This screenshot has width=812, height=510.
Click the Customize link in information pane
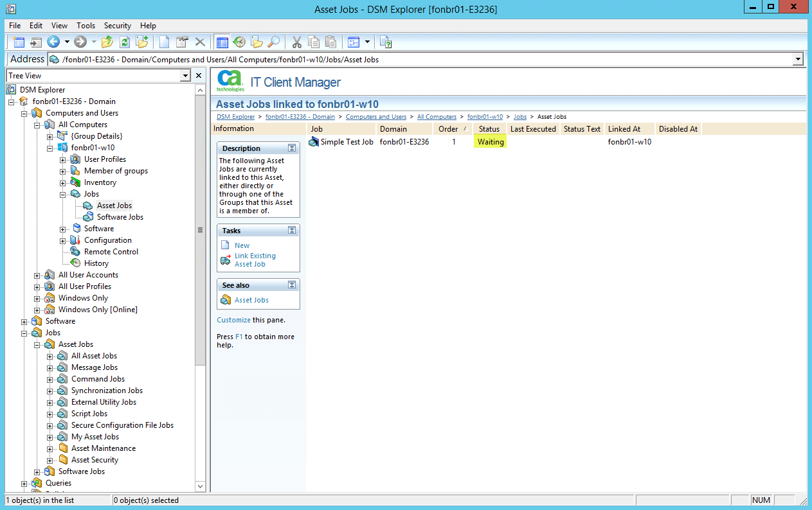(x=233, y=320)
